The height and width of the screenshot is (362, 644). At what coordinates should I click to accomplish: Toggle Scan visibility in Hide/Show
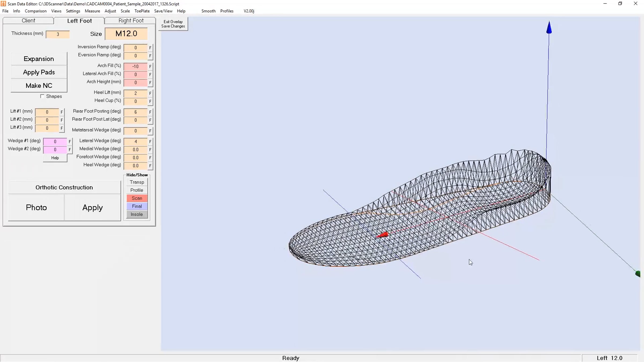pyautogui.click(x=137, y=198)
